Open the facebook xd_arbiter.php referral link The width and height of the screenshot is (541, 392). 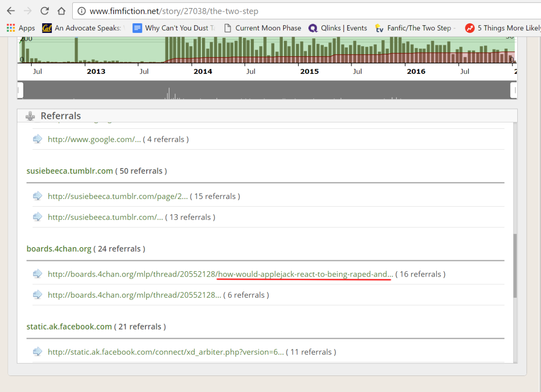click(x=166, y=352)
